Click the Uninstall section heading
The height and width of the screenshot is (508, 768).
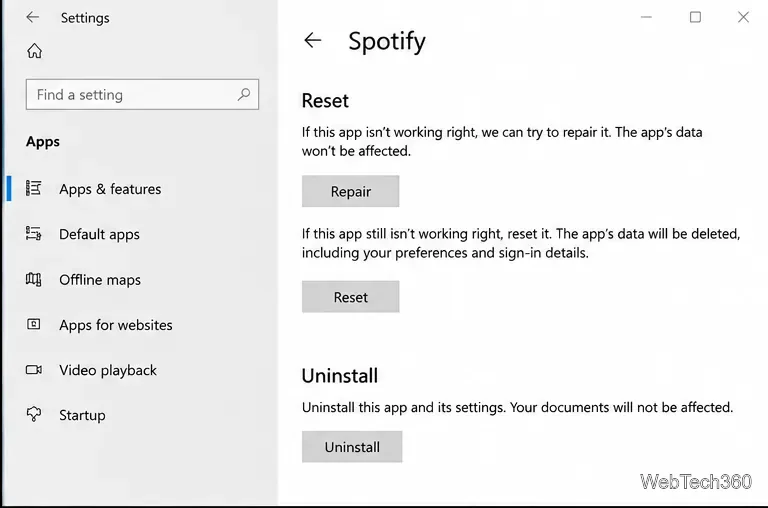[340, 376]
